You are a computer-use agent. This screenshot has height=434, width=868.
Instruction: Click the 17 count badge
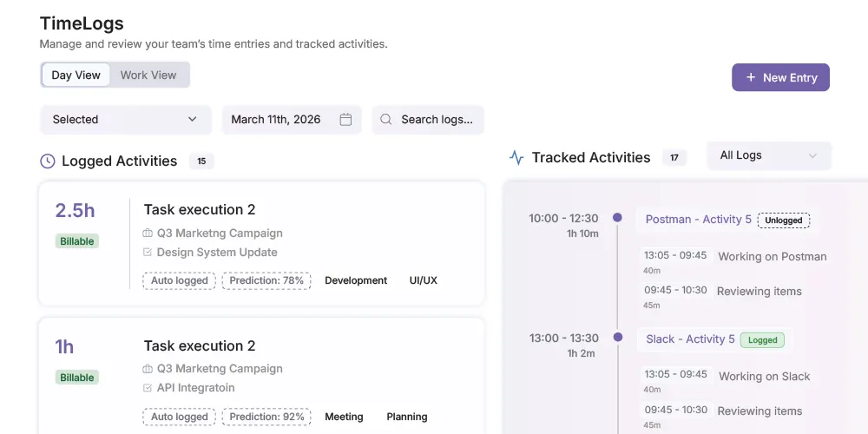[x=674, y=158]
